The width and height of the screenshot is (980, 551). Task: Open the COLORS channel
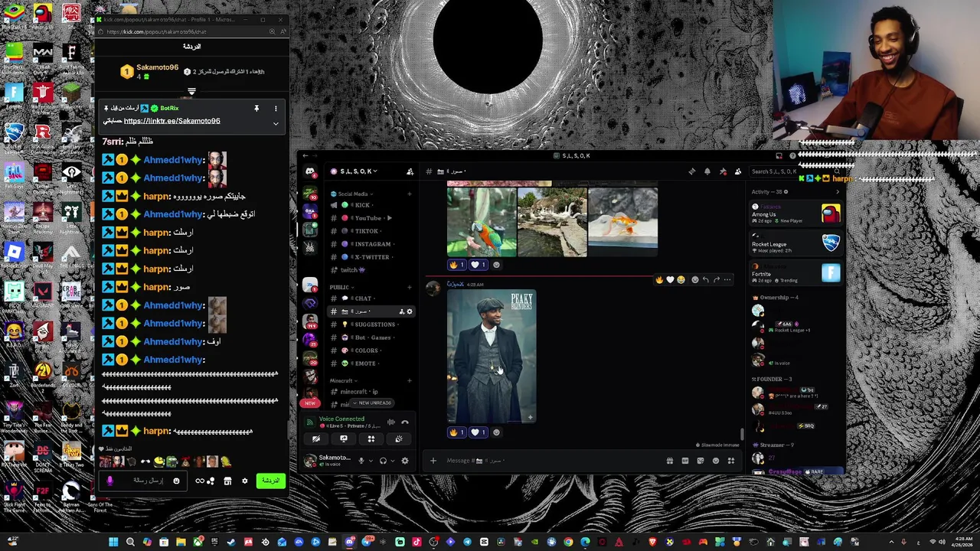pos(372,350)
